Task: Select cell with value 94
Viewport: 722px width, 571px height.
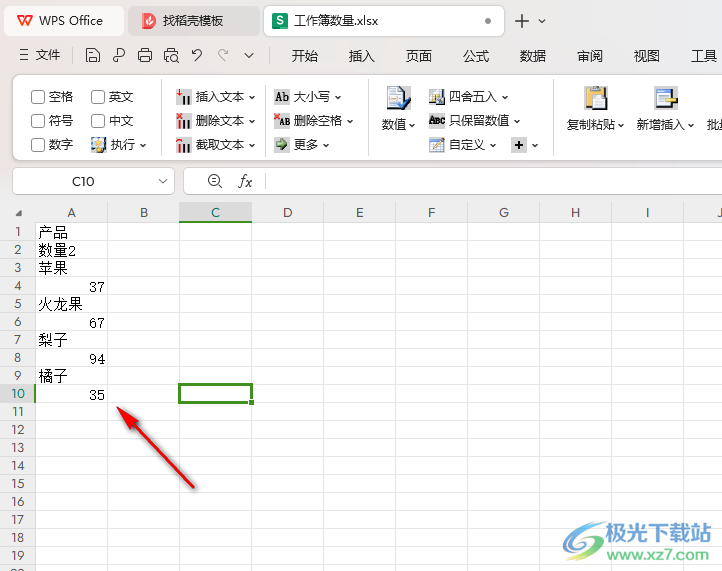Action: click(x=71, y=358)
